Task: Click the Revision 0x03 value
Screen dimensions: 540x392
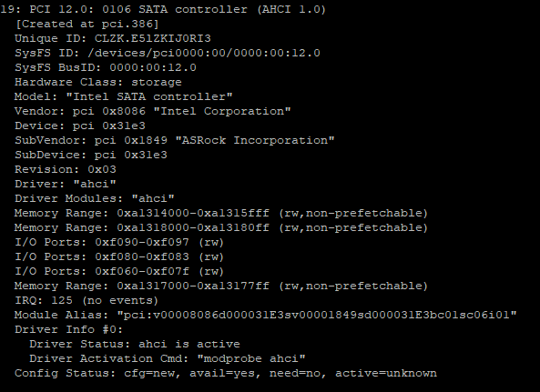Action: [x=102, y=169]
